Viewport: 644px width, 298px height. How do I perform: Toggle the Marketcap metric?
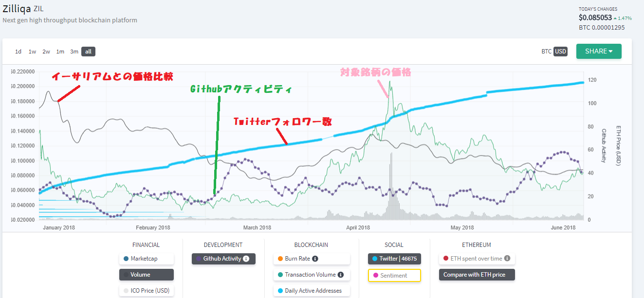[x=146, y=259]
